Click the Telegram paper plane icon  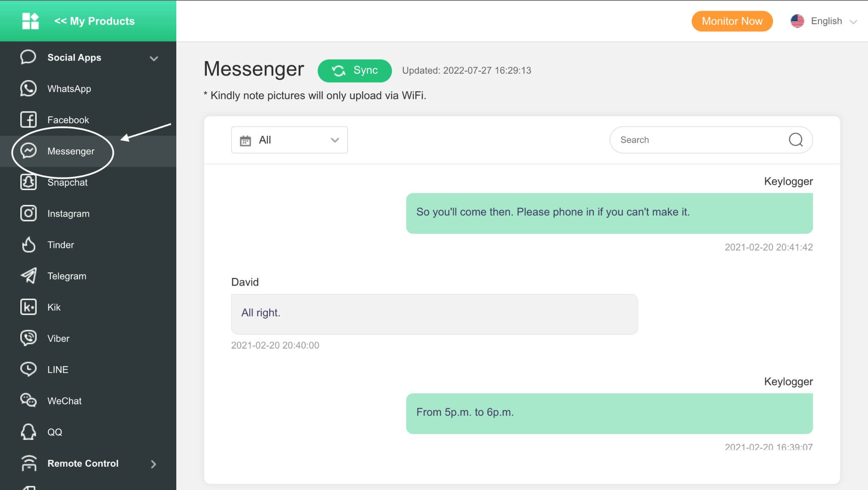28,276
